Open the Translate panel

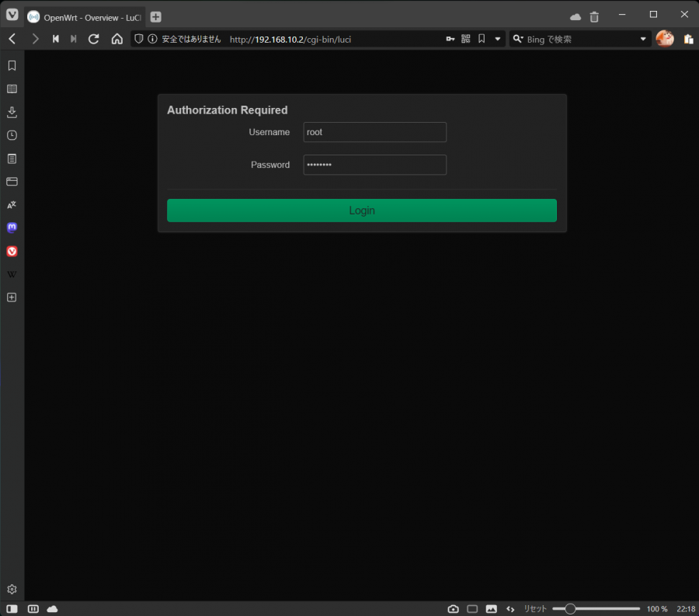point(12,205)
